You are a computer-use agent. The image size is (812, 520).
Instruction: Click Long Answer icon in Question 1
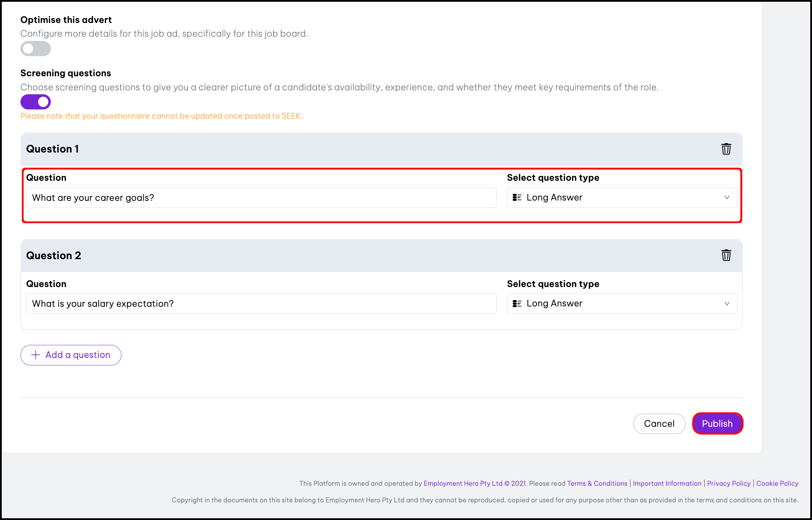coord(517,198)
